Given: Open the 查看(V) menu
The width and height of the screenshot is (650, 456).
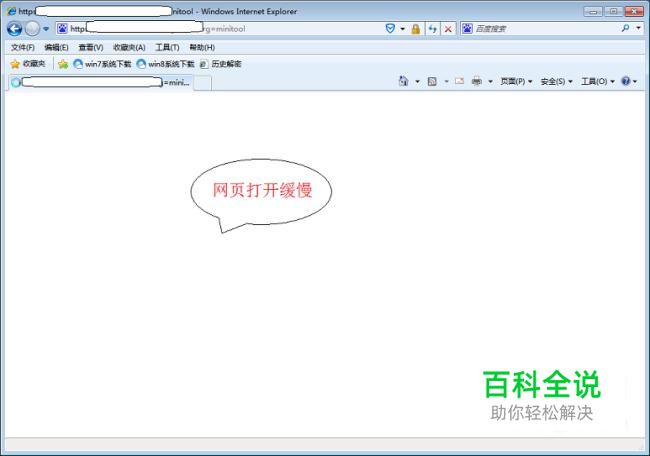Looking at the screenshot, I should 91,47.
